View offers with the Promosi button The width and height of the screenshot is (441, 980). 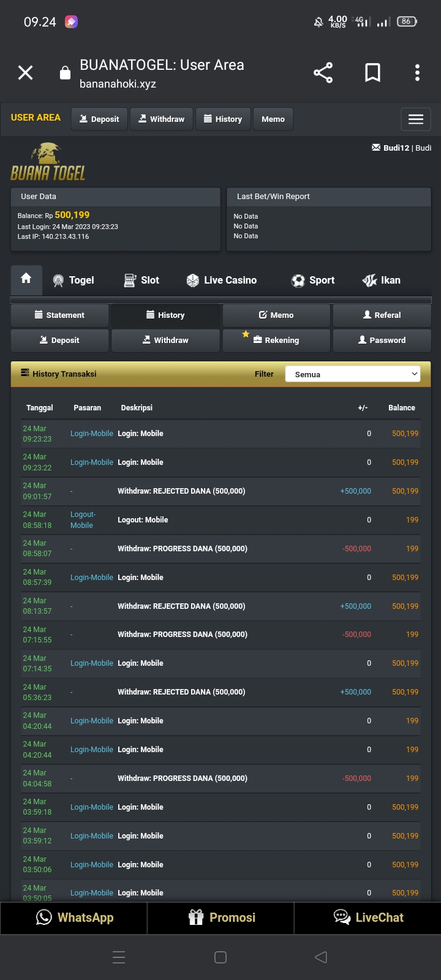click(221, 918)
